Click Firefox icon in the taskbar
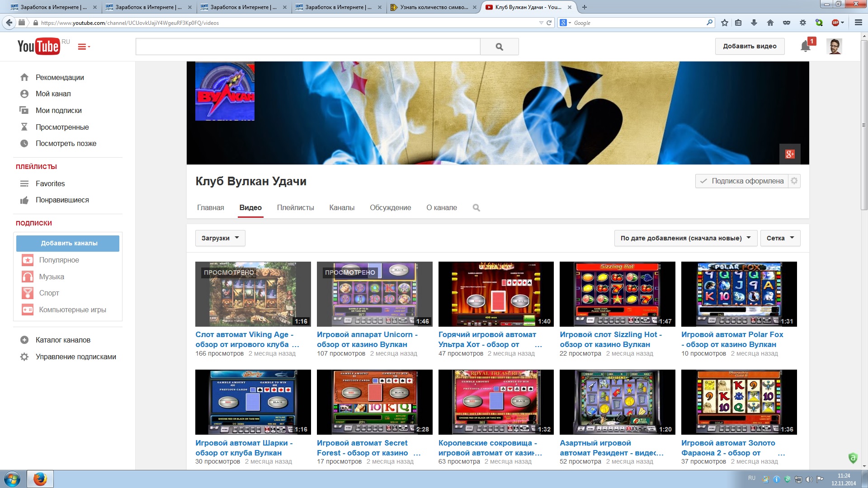Screen dimensions: 868x488 coord(40,479)
